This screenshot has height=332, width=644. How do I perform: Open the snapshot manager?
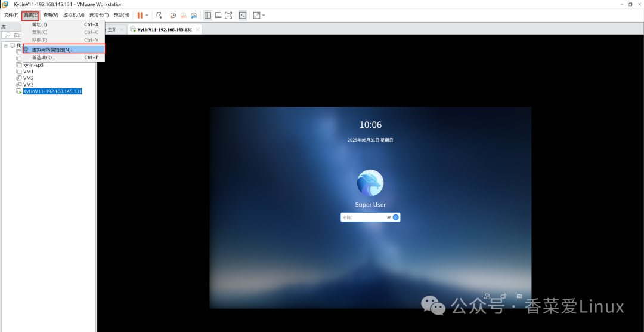[x=194, y=15]
